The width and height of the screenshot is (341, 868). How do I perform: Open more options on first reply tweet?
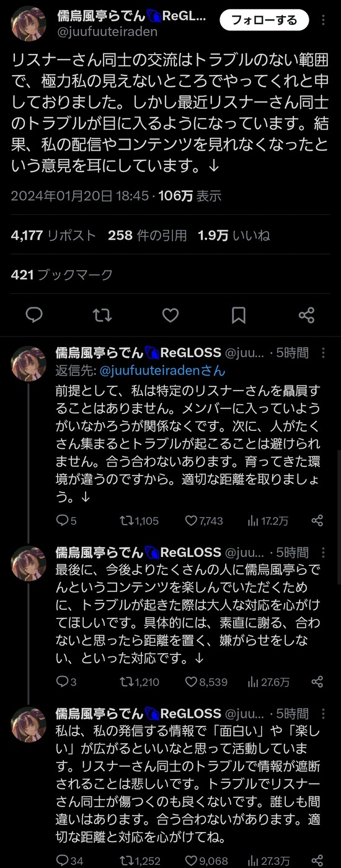point(324,353)
